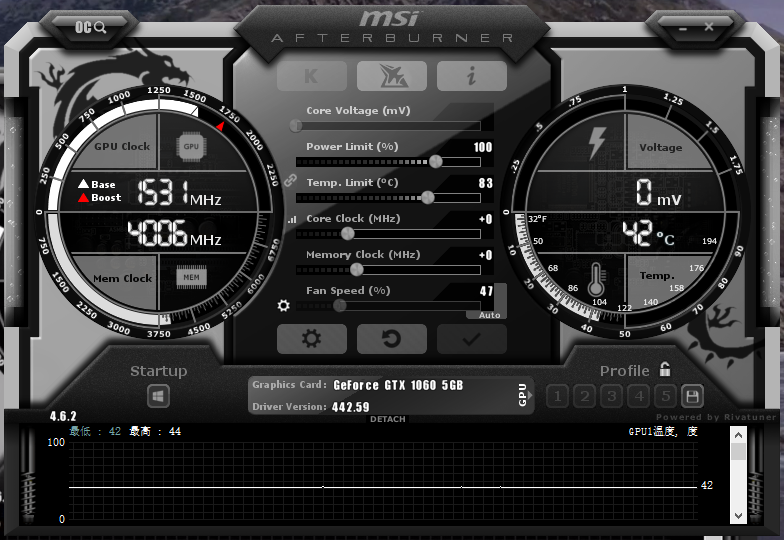Image resolution: width=784 pixels, height=540 pixels.
Task: Select profile slot 3
Action: pyautogui.click(x=611, y=397)
